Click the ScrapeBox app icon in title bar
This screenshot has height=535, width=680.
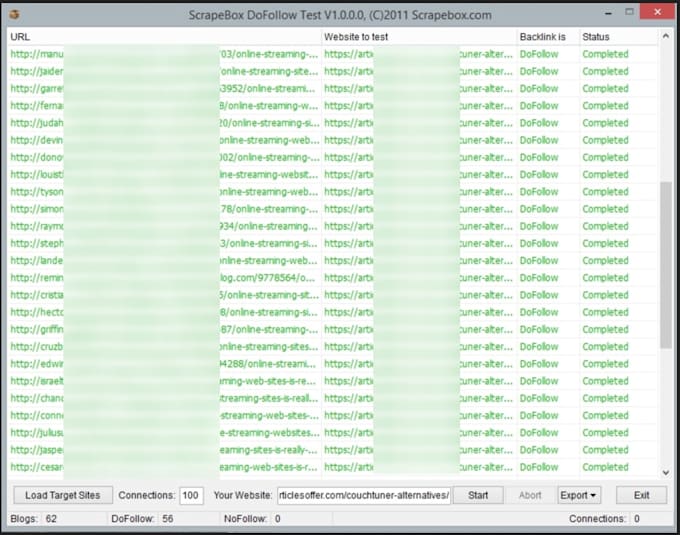coord(14,15)
